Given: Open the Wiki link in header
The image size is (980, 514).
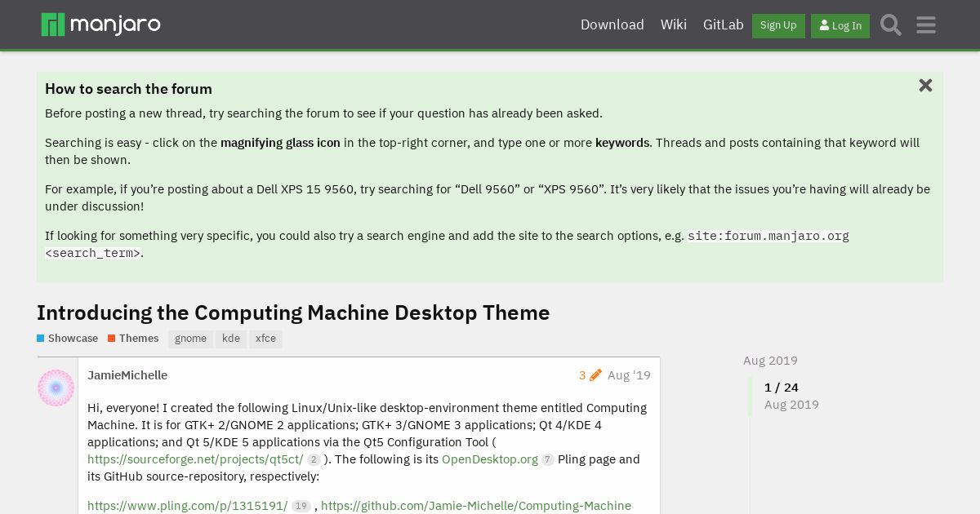Looking at the screenshot, I should click(x=674, y=24).
